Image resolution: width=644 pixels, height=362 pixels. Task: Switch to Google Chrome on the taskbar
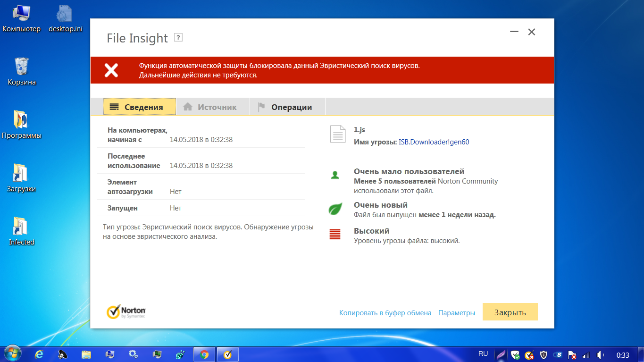(204, 354)
